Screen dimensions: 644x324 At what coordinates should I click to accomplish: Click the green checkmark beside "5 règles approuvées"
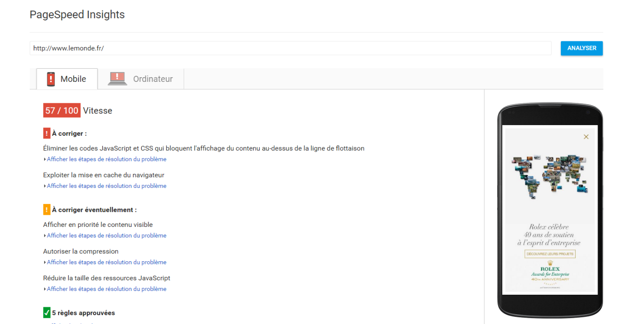coord(46,312)
